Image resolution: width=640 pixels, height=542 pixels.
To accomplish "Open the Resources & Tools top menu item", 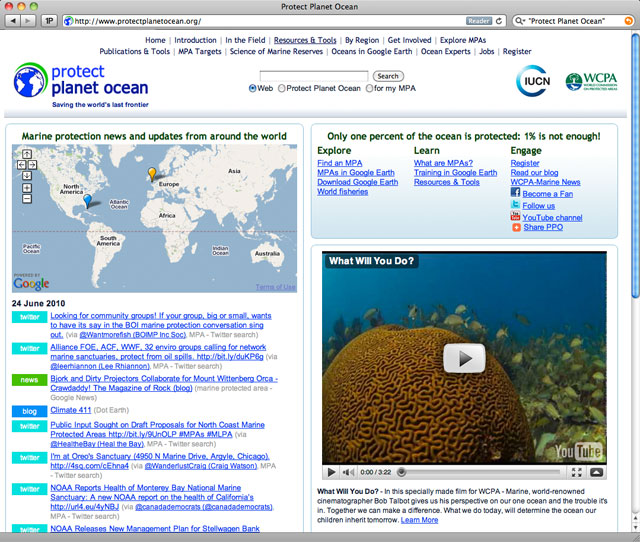I will click(305, 40).
